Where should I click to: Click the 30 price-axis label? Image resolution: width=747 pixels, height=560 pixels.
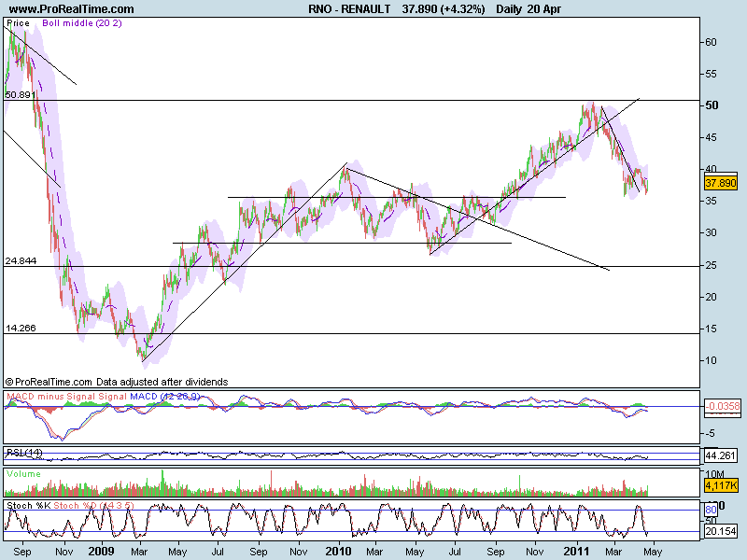point(711,232)
